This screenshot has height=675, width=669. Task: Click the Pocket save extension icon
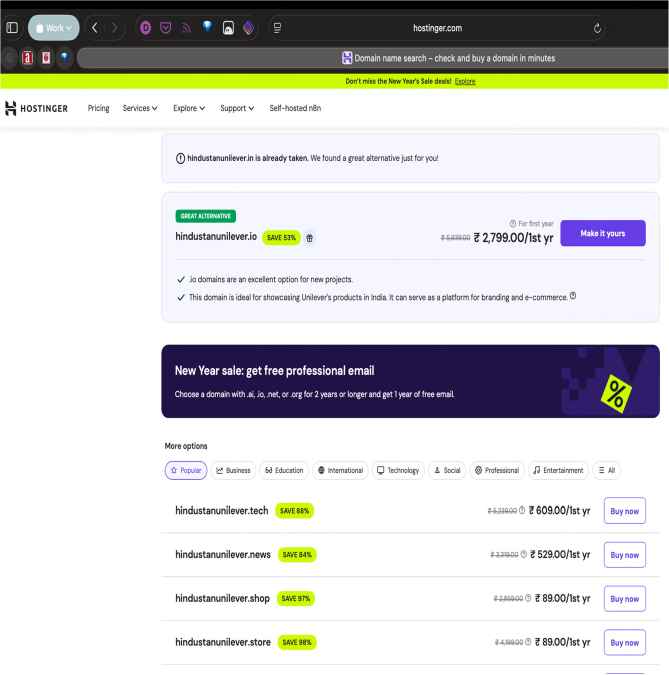[x=166, y=28]
